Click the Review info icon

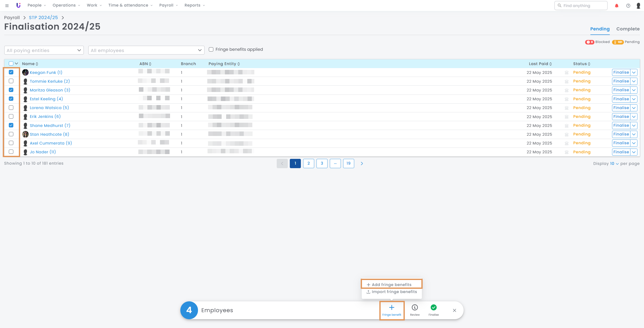pyautogui.click(x=415, y=308)
